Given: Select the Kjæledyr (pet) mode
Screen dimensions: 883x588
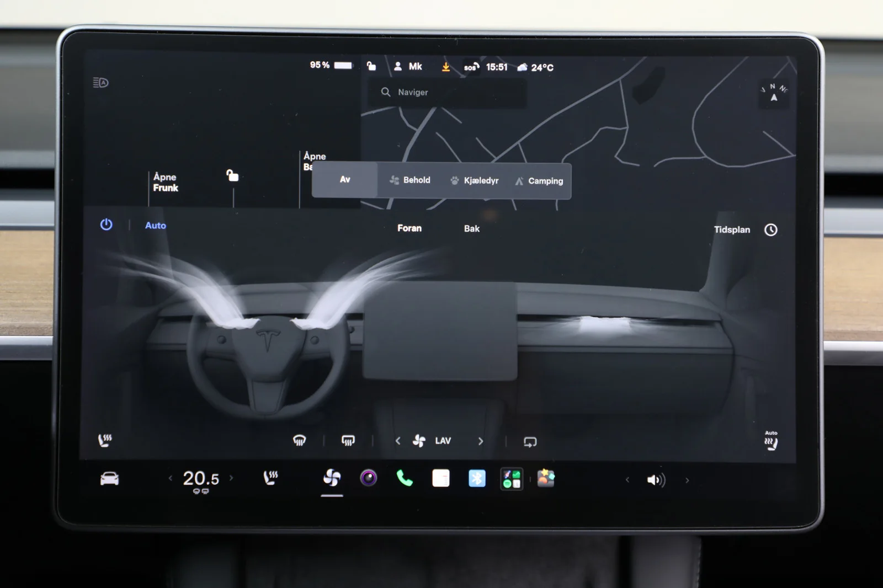Looking at the screenshot, I should point(475,180).
